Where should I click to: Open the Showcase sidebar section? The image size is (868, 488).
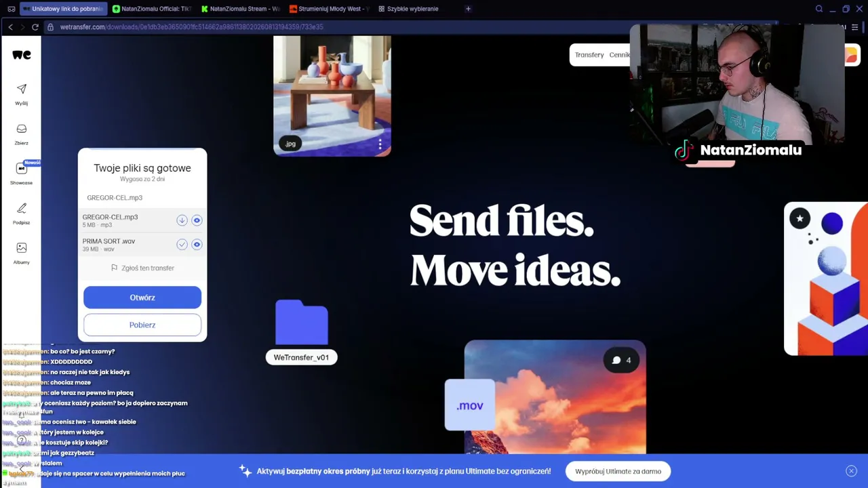(22, 173)
